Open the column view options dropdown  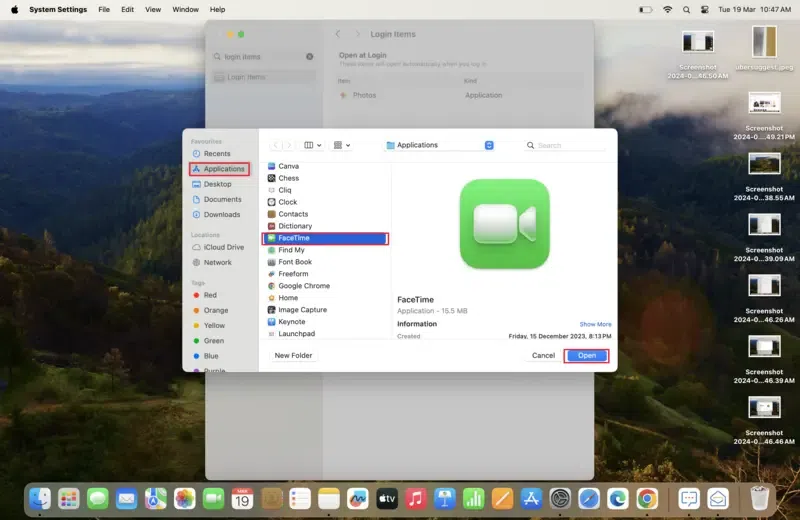pyautogui.click(x=312, y=145)
